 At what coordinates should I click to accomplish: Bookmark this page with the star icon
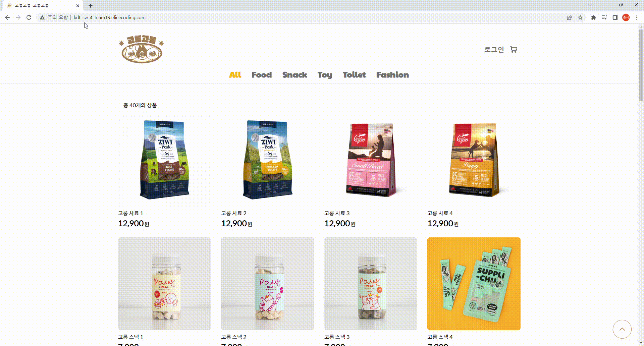[580, 17]
